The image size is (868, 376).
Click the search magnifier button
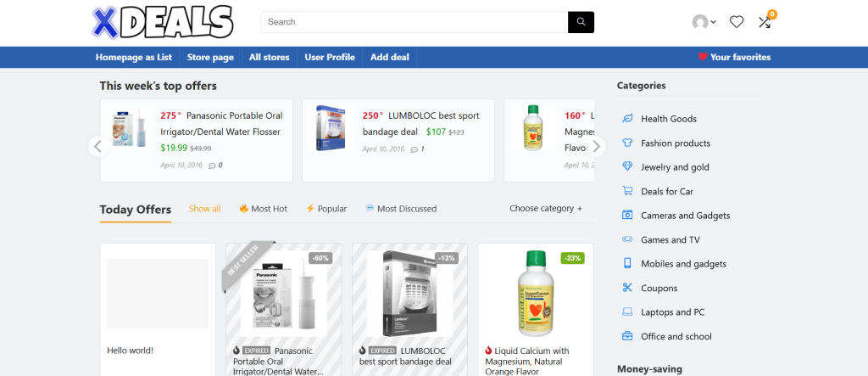click(x=581, y=22)
